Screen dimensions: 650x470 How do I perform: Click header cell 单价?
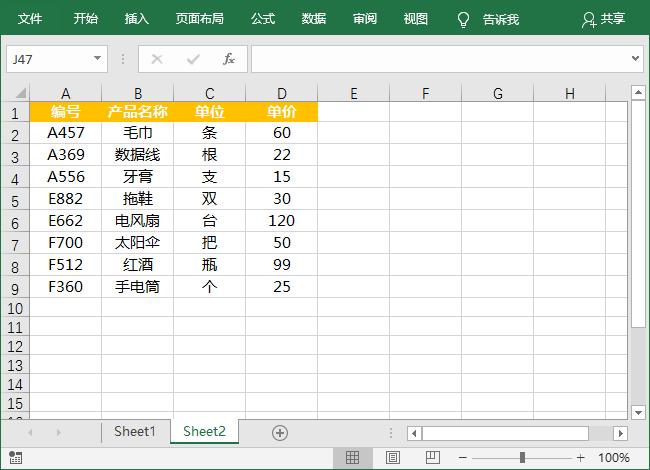(x=281, y=111)
